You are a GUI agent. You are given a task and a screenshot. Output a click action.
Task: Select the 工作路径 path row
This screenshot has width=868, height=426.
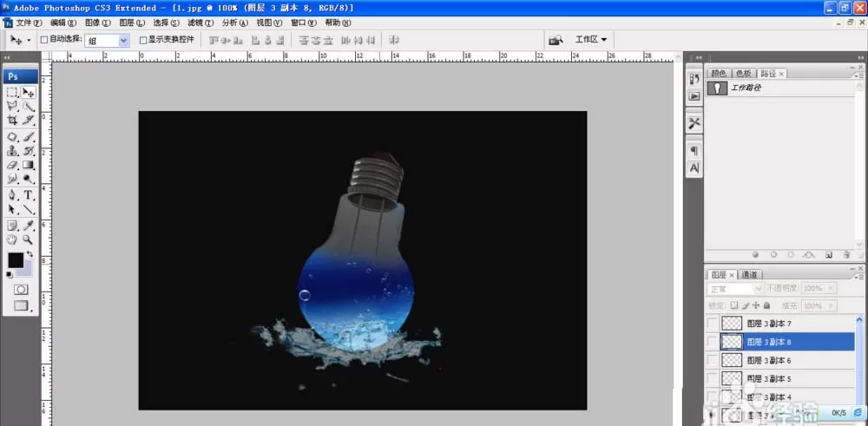(779, 88)
